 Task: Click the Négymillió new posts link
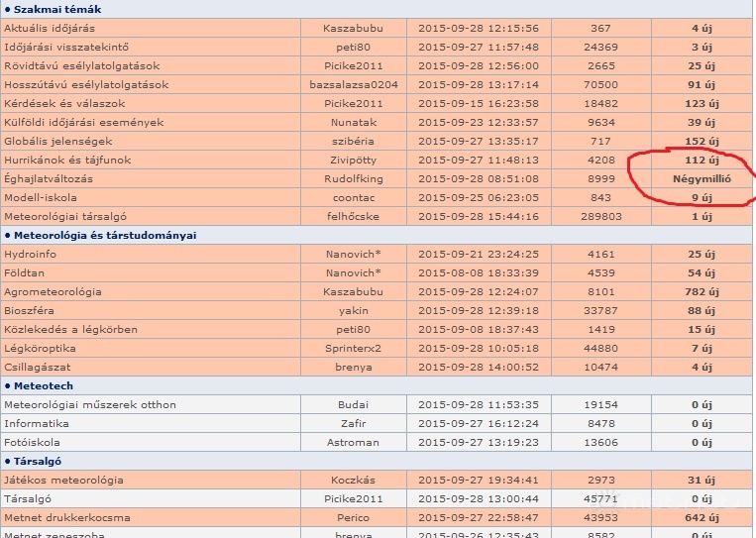tap(702, 179)
